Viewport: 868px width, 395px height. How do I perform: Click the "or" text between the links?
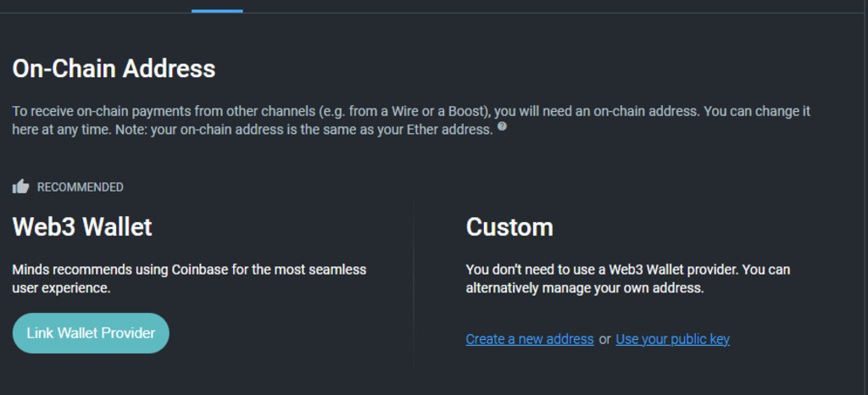pyautogui.click(x=604, y=339)
